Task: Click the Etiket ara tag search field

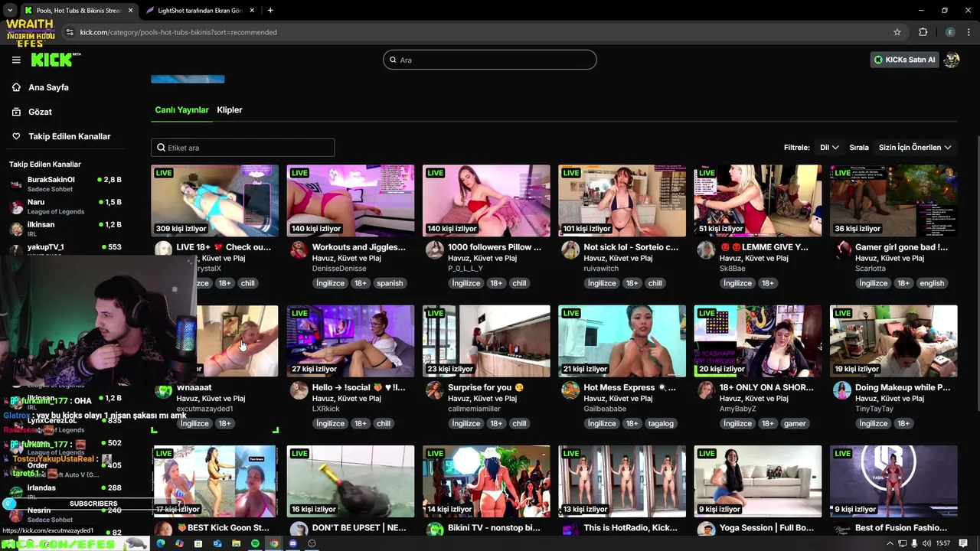Action: pyautogui.click(x=243, y=148)
